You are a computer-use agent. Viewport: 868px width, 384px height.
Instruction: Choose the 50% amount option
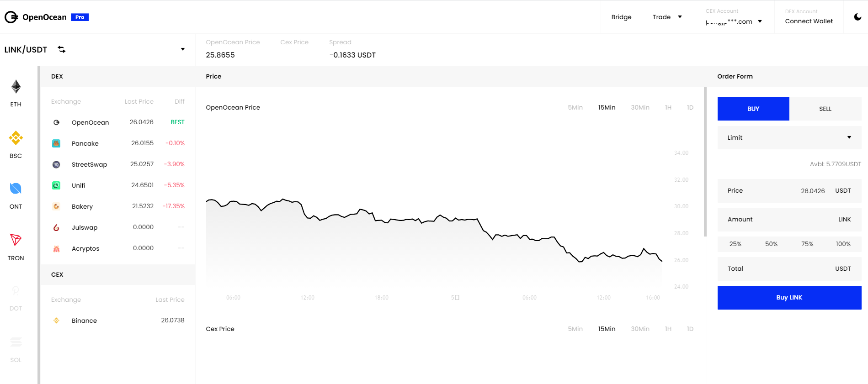point(771,244)
